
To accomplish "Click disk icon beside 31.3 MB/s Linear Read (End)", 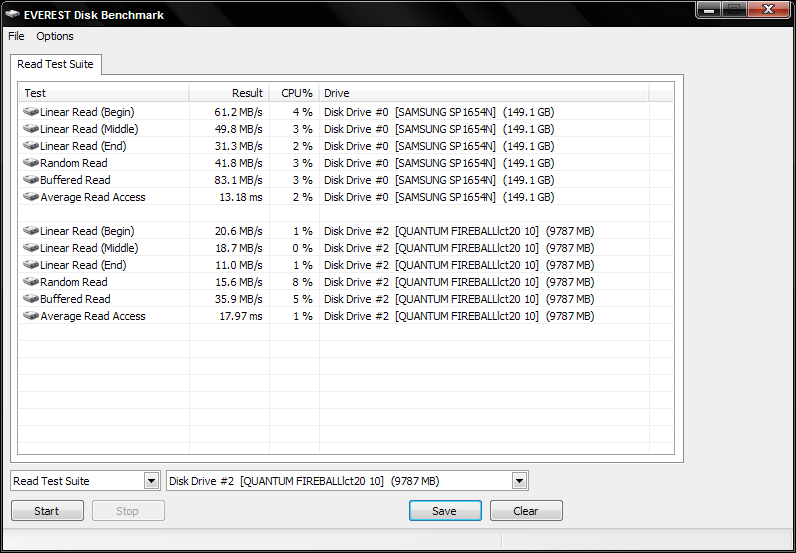I will click(31, 145).
